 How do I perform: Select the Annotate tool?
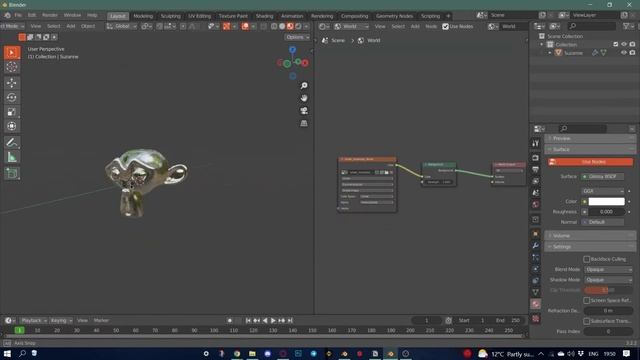[12, 142]
